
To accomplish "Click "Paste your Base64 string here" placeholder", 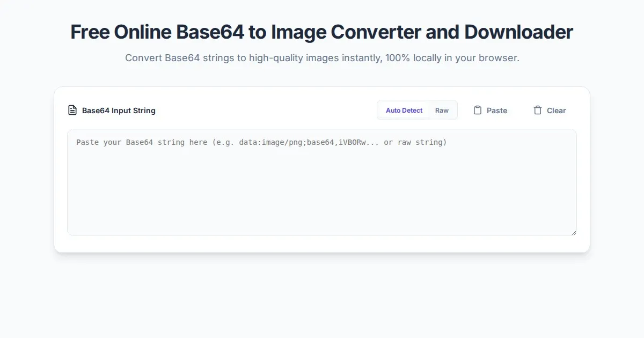I will click(x=142, y=142).
